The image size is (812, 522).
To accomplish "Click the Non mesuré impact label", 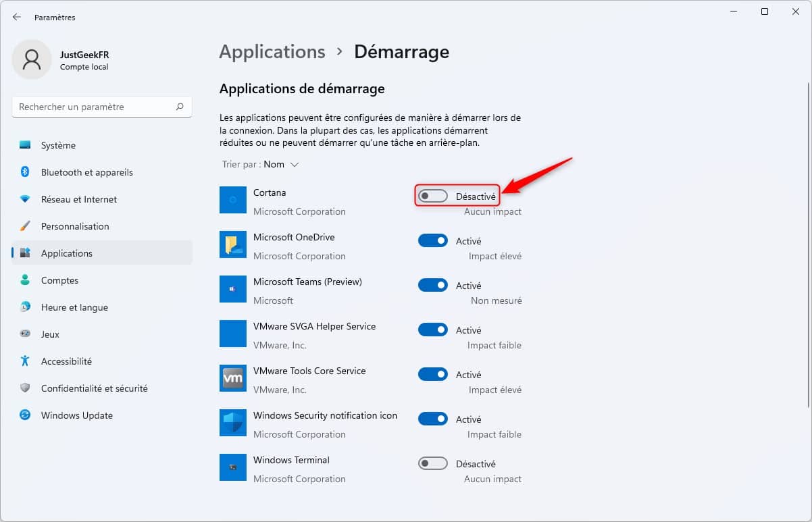I will pos(496,301).
